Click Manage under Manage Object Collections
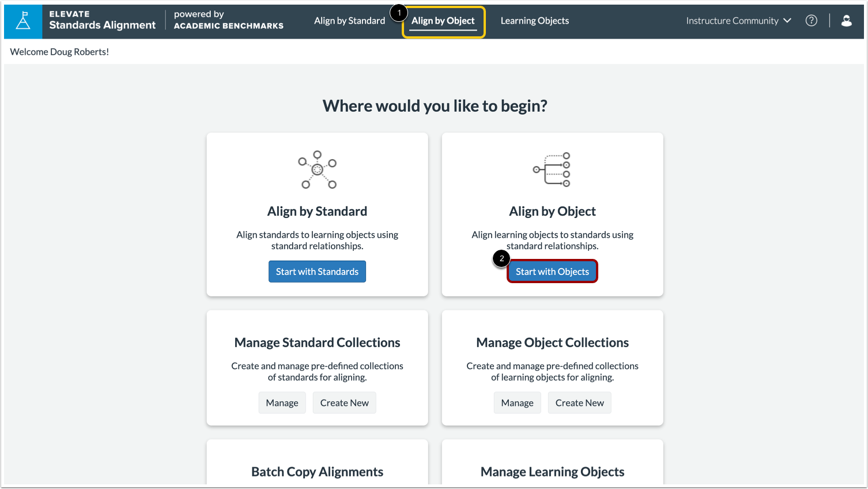 pos(517,403)
